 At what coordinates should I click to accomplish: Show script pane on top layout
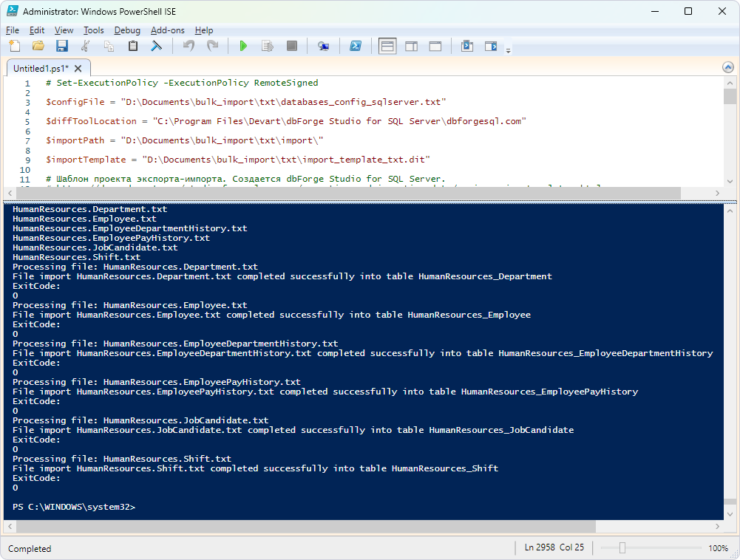387,46
